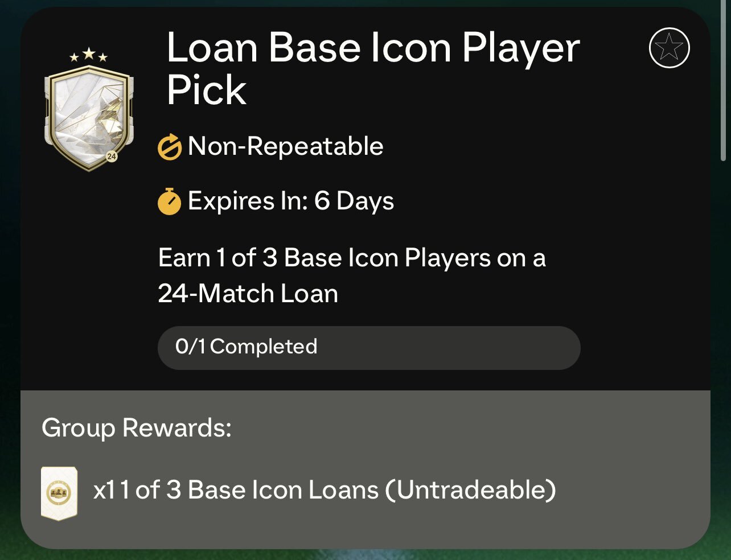Expand the 0/1 Completed progress details
The height and width of the screenshot is (560, 731).
(369, 347)
